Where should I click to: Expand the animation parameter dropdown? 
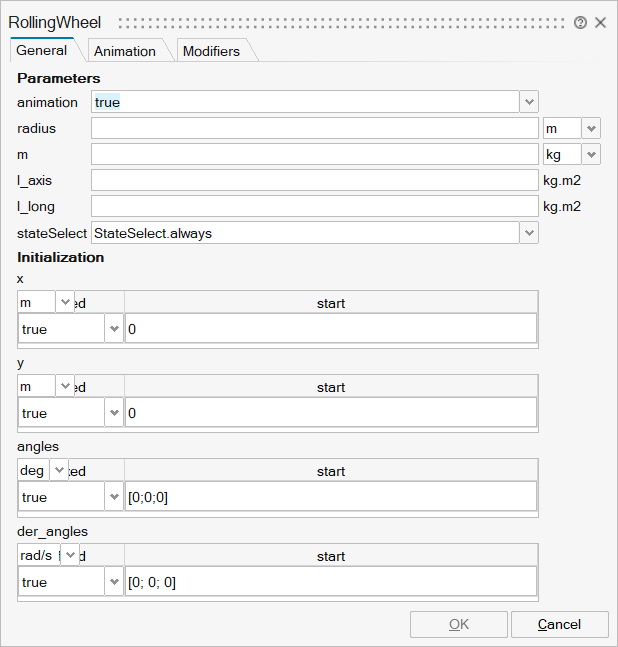[529, 102]
